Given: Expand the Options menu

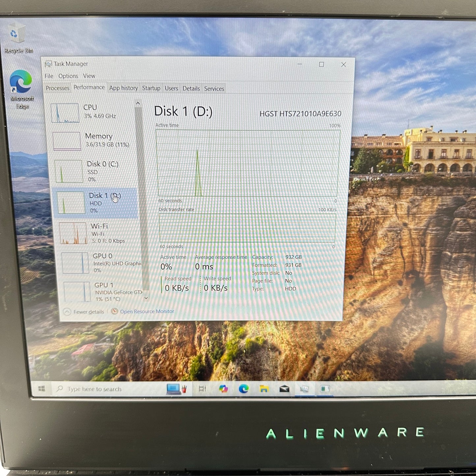Looking at the screenshot, I should click(x=68, y=76).
